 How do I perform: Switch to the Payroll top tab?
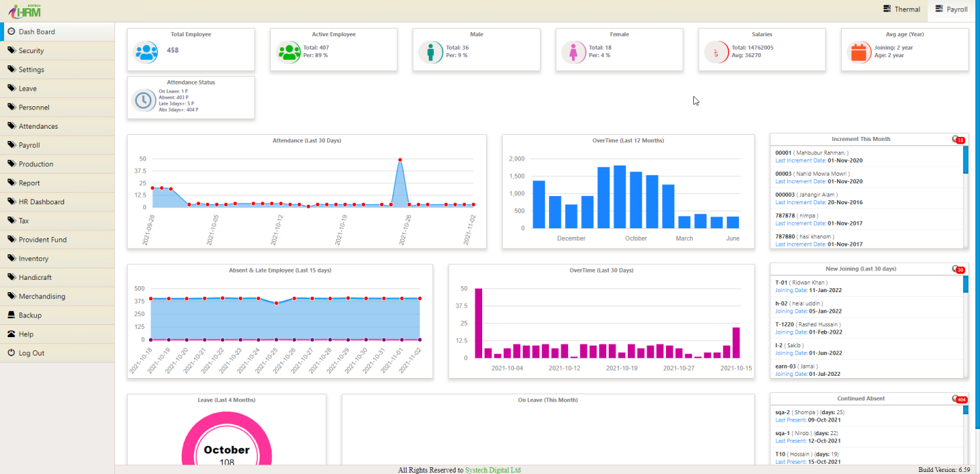click(x=951, y=10)
